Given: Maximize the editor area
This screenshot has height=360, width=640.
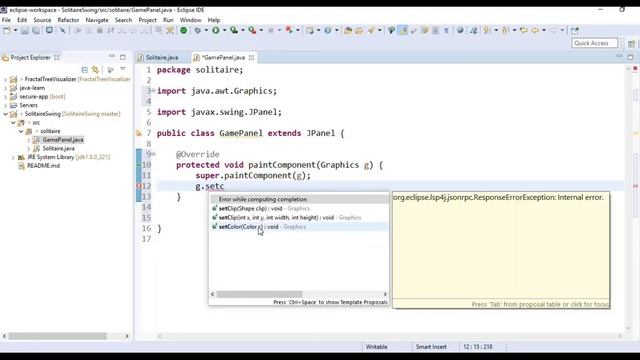Looking at the screenshot, I should tap(631, 57).
